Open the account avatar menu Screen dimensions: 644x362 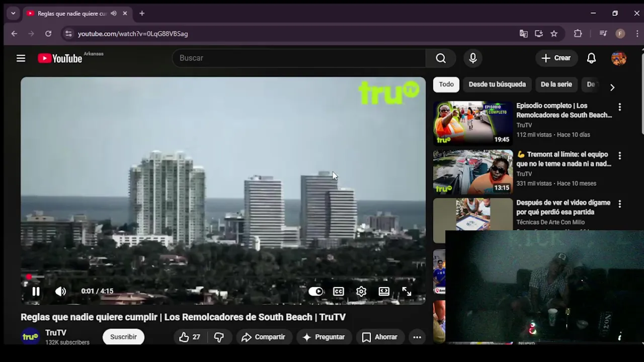619,58
